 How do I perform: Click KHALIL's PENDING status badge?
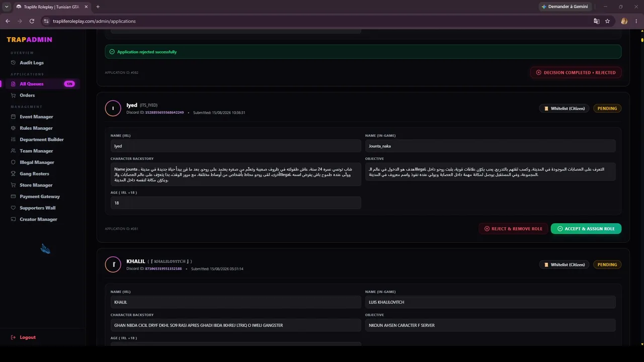[x=607, y=264]
